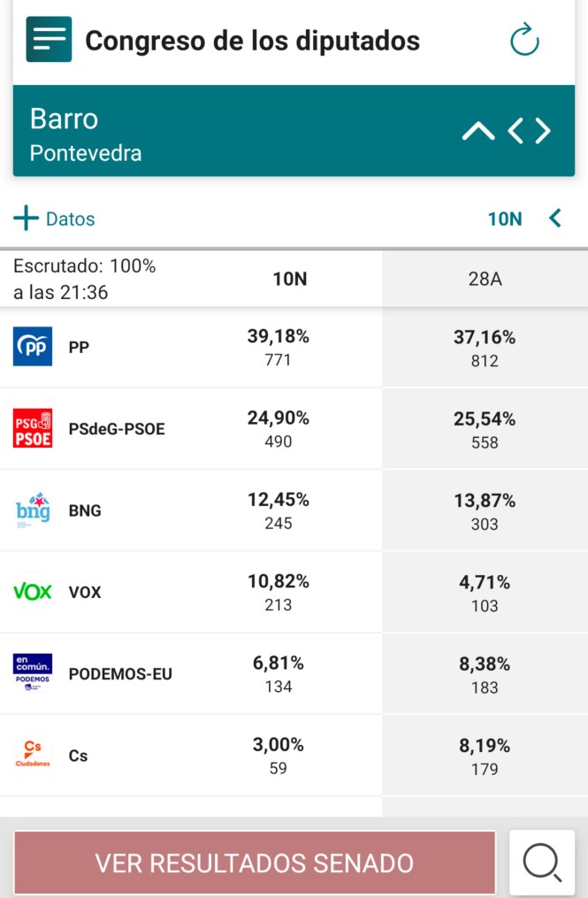Refresh the election results
The width and height of the screenshot is (588, 898).
524,40
